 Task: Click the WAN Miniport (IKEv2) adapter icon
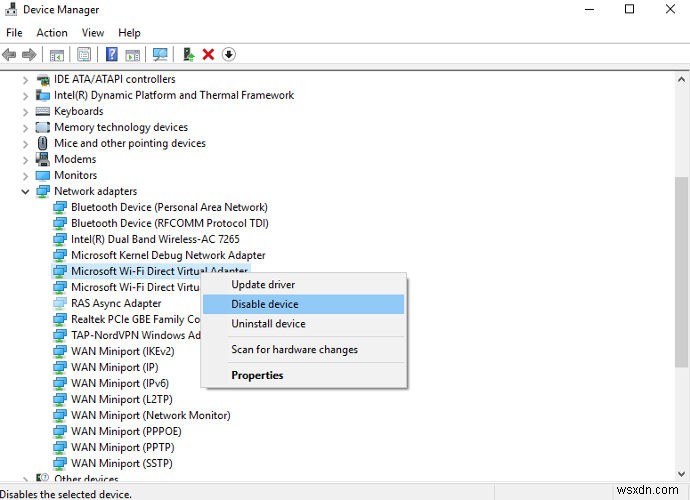tap(60, 351)
